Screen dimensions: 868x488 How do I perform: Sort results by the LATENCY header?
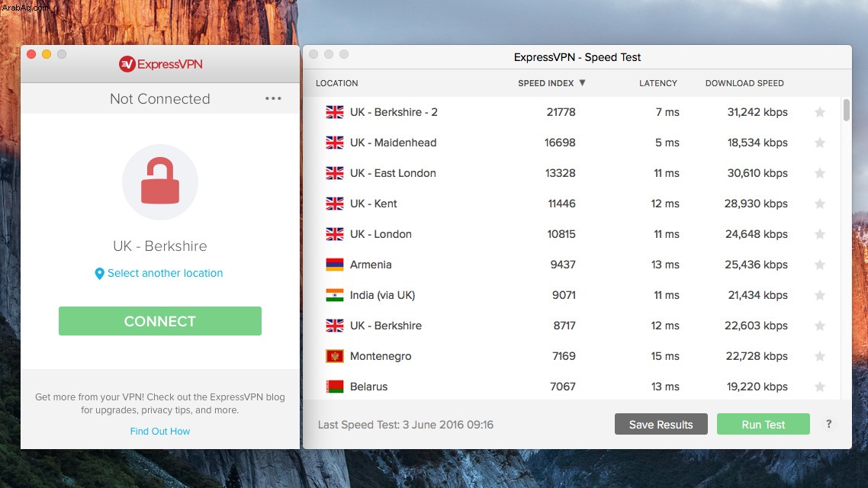(658, 83)
